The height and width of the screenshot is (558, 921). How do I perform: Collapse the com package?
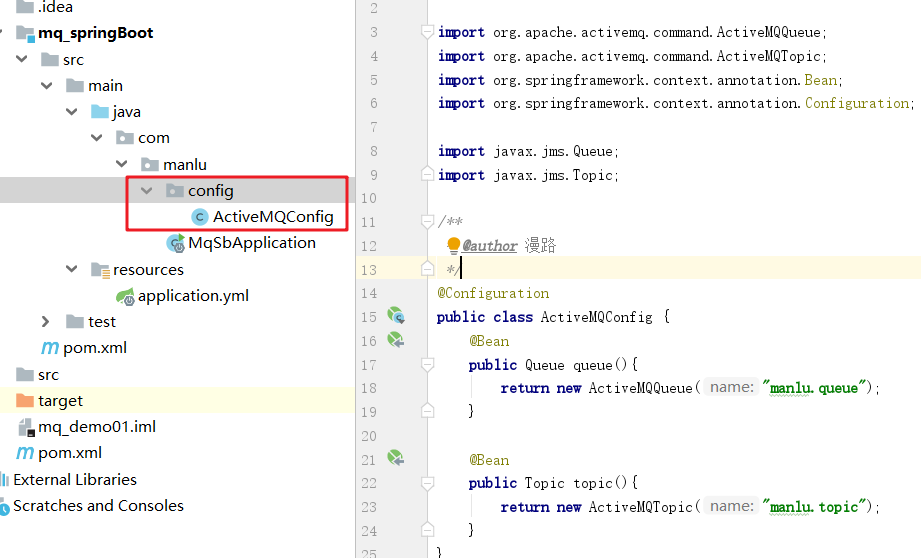[97, 138]
